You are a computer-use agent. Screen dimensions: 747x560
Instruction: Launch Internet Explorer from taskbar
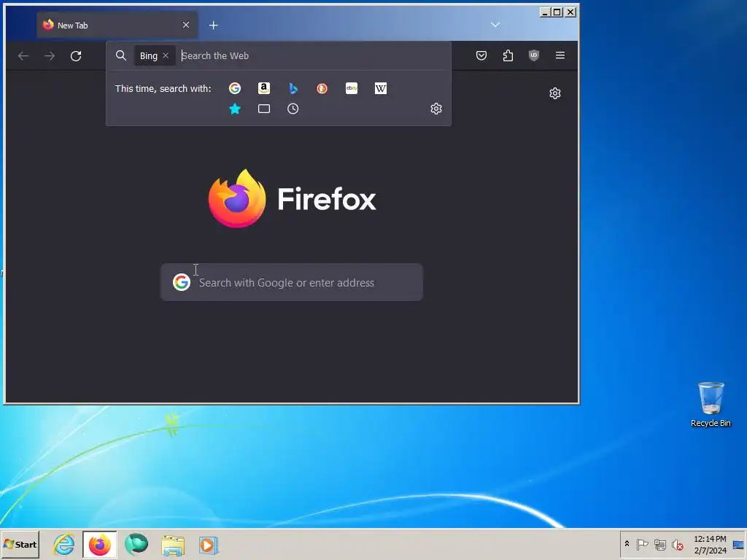(x=64, y=545)
